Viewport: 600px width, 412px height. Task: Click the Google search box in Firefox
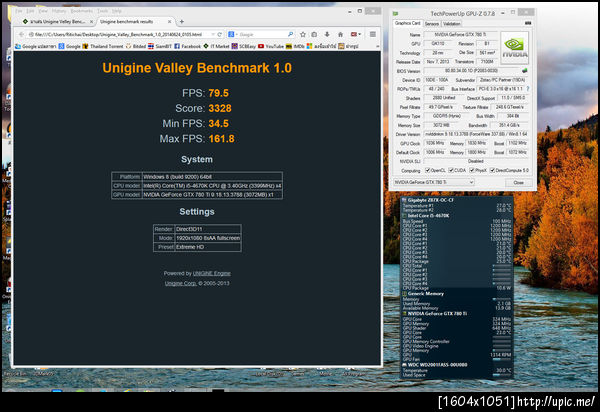(262, 34)
